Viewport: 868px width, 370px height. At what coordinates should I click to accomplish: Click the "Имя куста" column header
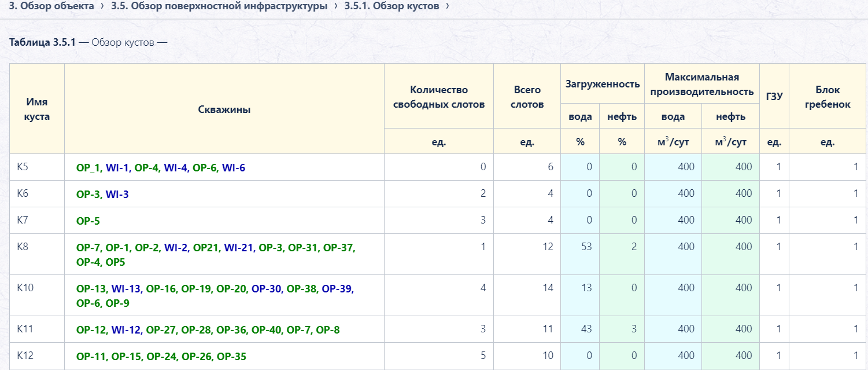coord(37,109)
